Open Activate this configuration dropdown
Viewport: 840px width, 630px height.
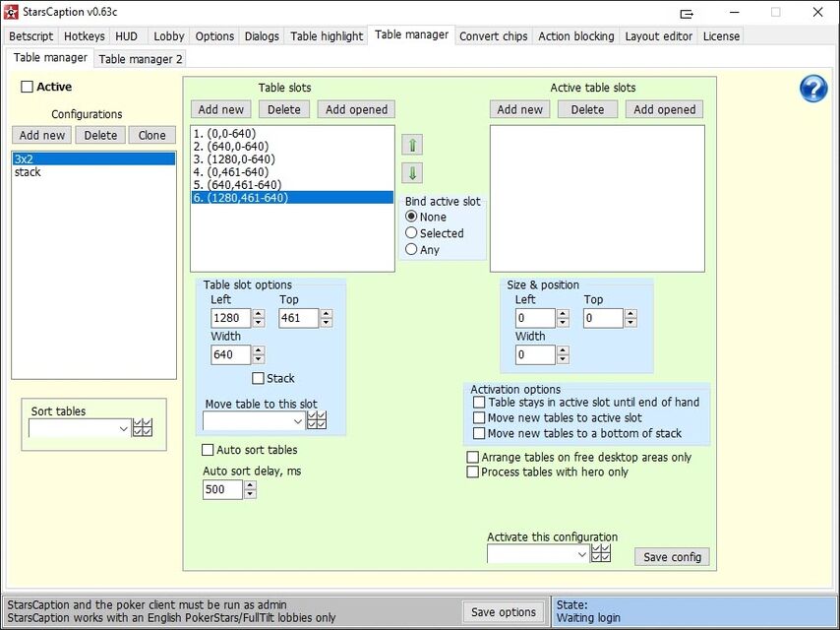pyautogui.click(x=581, y=554)
